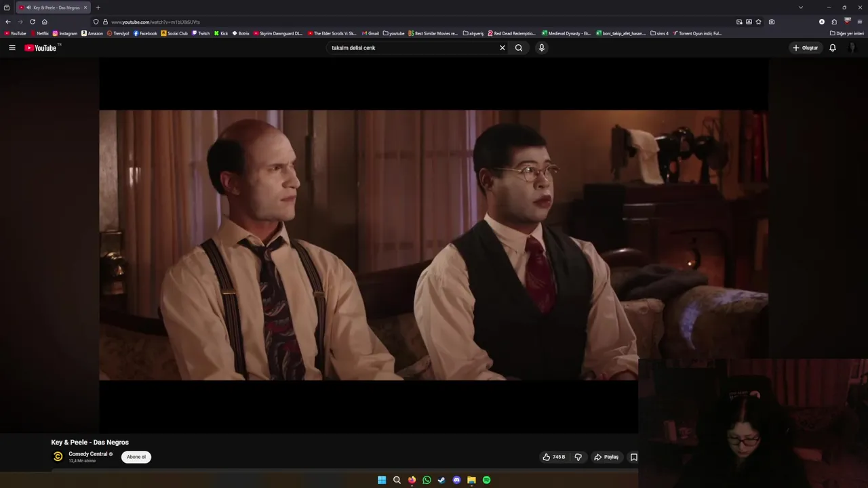
Task: Open the Skyrim Dawnguard DL bookmark
Action: 278,33
